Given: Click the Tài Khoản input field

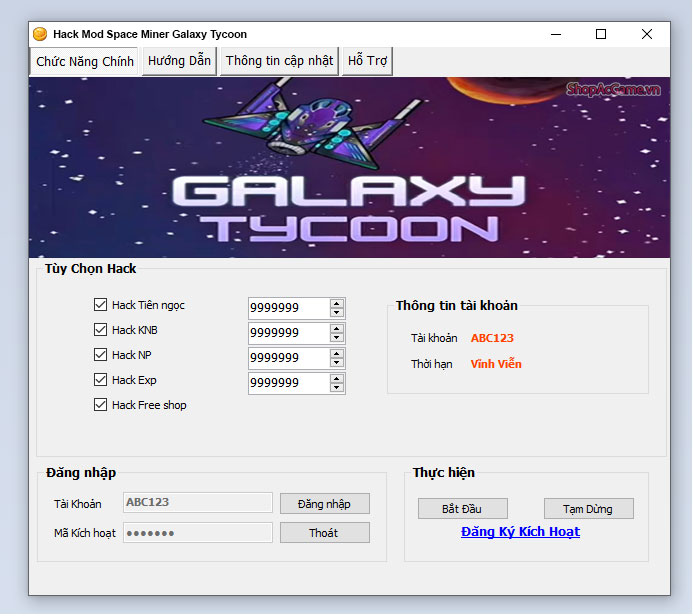Looking at the screenshot, I should (x=198, y=502).
